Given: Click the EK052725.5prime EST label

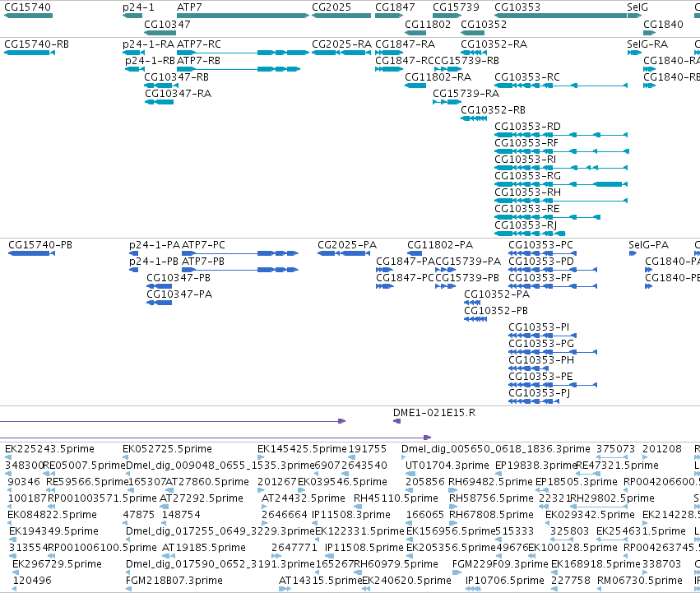Looking at the screenshot, I should pyautogui.click(x=167, y=449).
